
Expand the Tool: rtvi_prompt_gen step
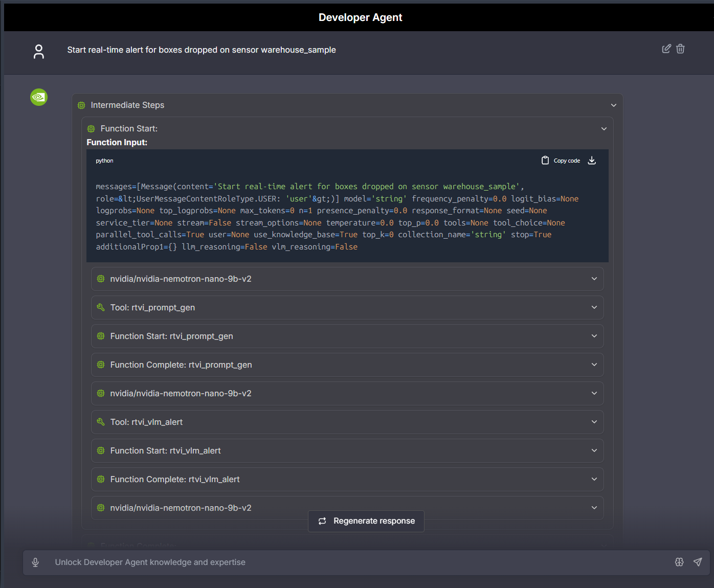[594, 307]
